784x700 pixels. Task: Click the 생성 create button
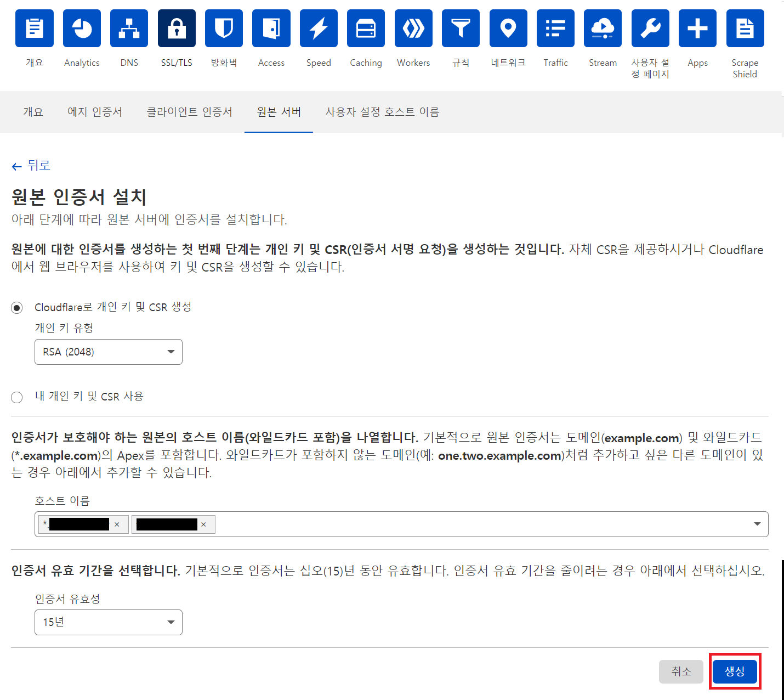coord(735,671)
